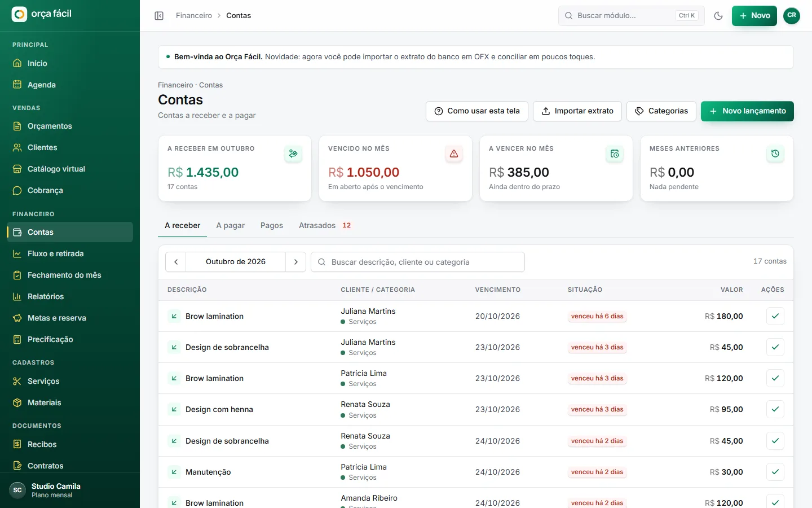Mark Patrícia Lima's R$ 120,00 Brow lamination received
812x508 pixels.
click(x=775, y=378)
